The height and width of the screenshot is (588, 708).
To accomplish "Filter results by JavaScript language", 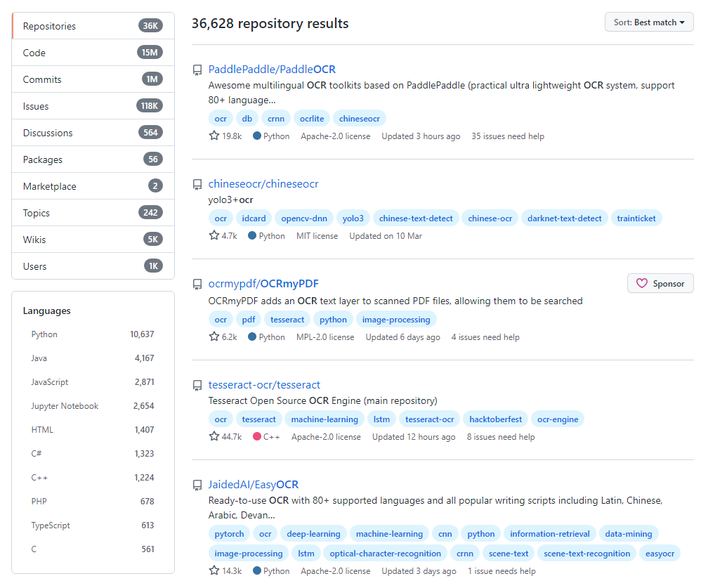I will coord(93,382).
